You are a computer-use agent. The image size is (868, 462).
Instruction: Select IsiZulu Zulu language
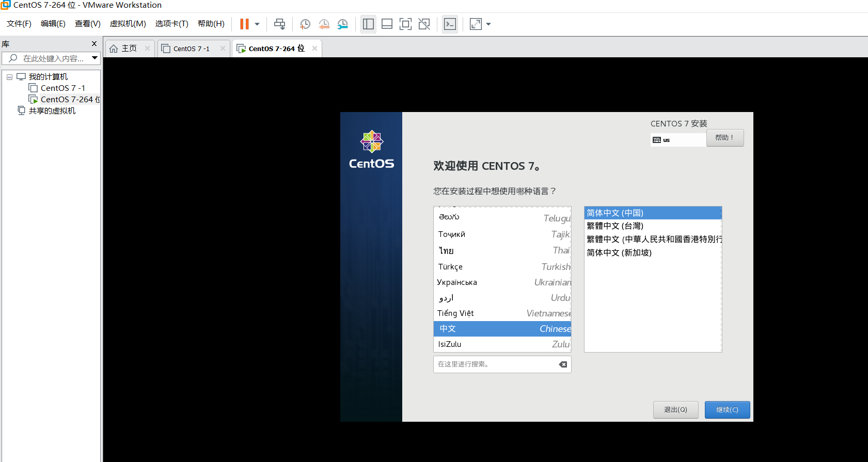click(x=502, y=344)
